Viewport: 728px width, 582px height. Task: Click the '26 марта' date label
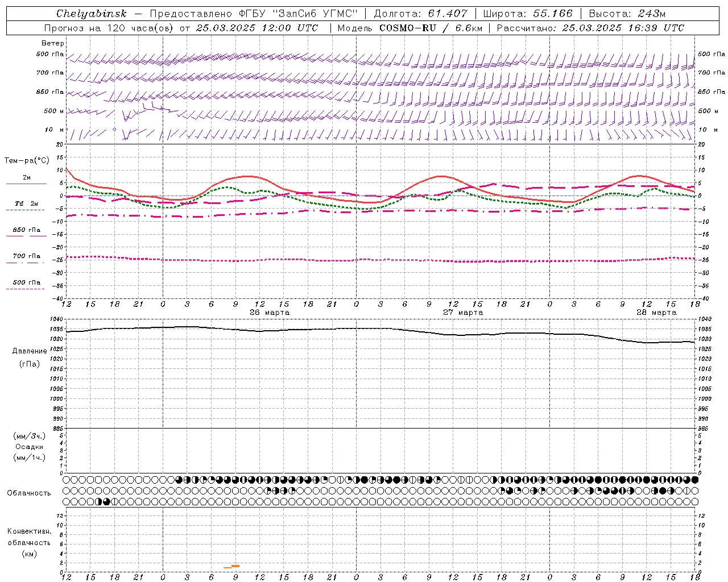(270, 312)
